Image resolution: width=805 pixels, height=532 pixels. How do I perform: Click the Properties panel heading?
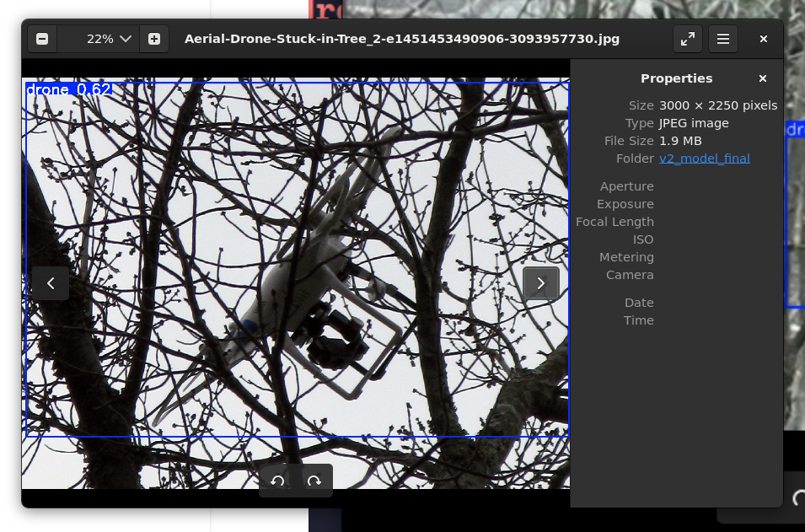676,78
